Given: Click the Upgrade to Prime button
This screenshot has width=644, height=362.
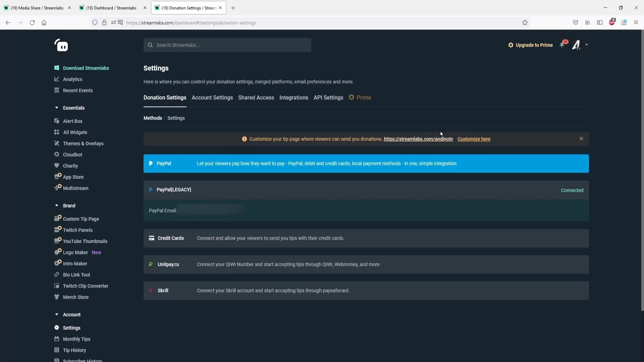Looking at the screenshot, I should tap(530, 45).
